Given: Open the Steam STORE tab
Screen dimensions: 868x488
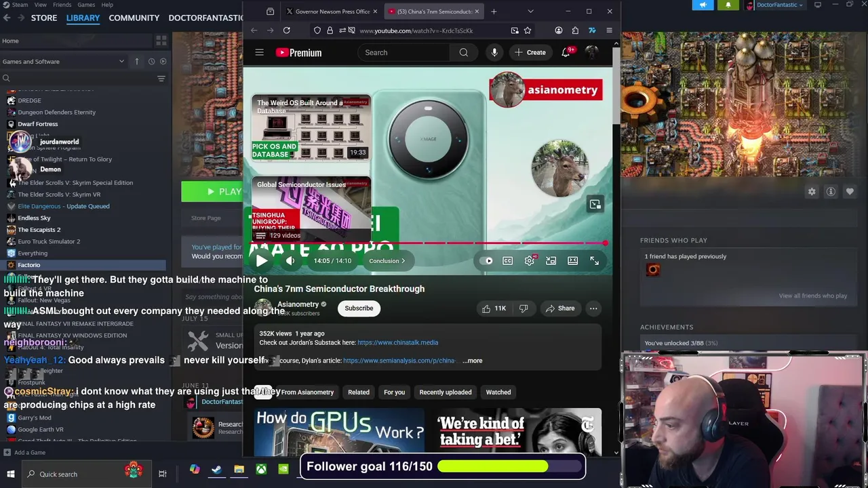Looking at the screenshot, I should tap(44, 18).
